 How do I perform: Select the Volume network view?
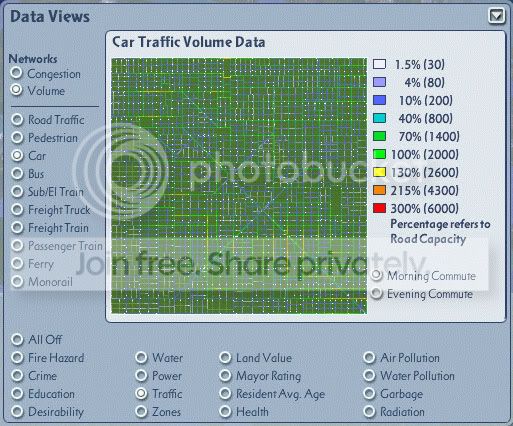click(16, 90)
